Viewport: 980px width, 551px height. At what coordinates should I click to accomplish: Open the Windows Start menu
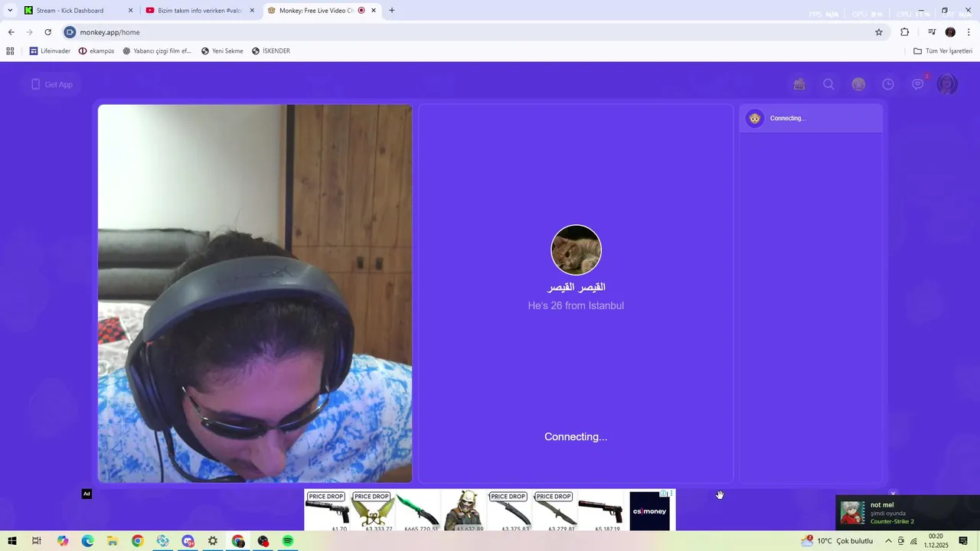(11, 541)
